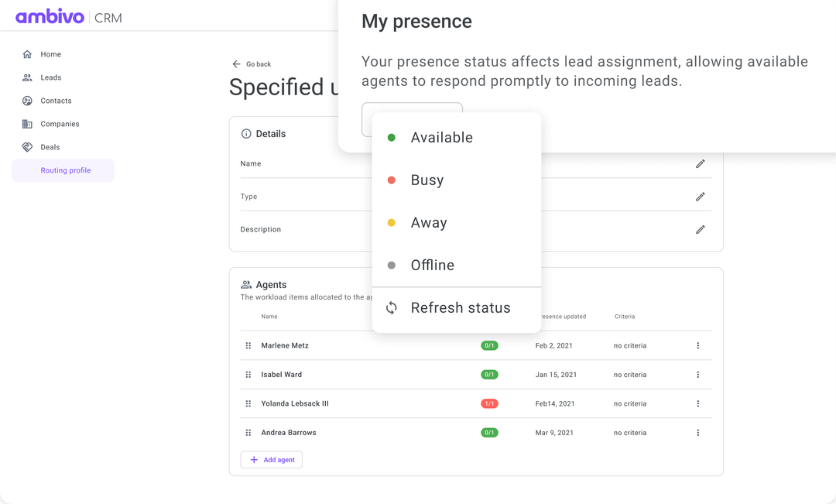Open Companies via its sidebar icon
Screen dimensions: 836x504
click(x=28, y=124)
